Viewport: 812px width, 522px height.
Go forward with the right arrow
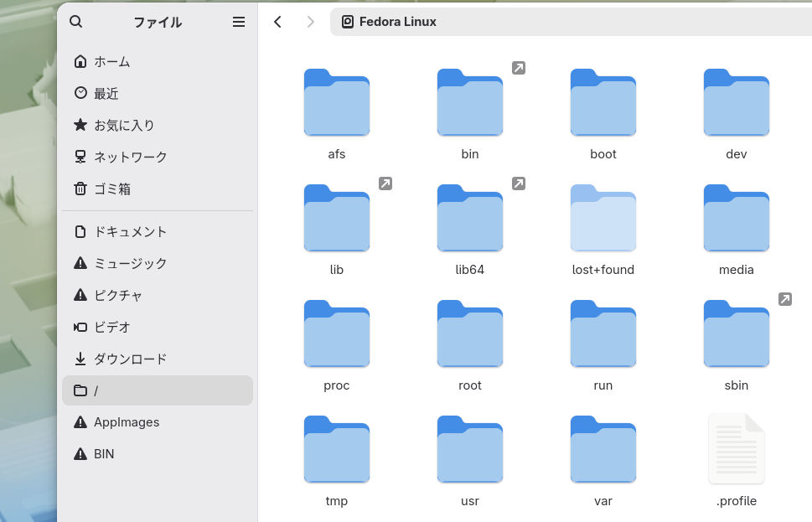tap(310, 22)
